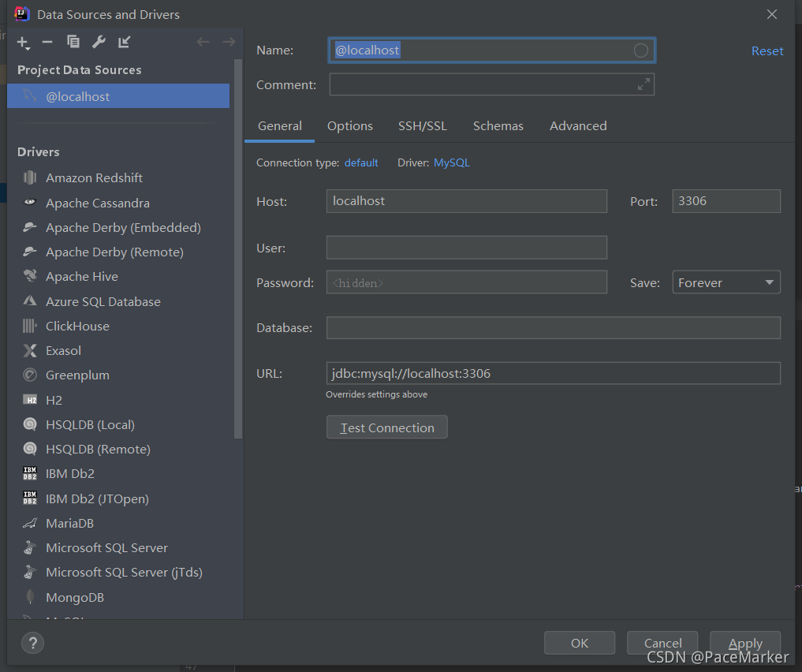The width and height of the screenshot is (802, 672).
Task: Click the IBM Db2 driver icon
Action: point(30,473)
